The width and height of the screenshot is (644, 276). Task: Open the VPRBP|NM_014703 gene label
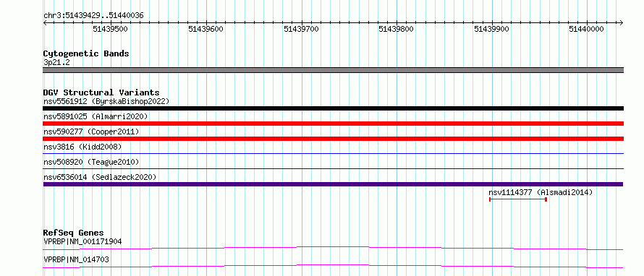coord(77,259)
